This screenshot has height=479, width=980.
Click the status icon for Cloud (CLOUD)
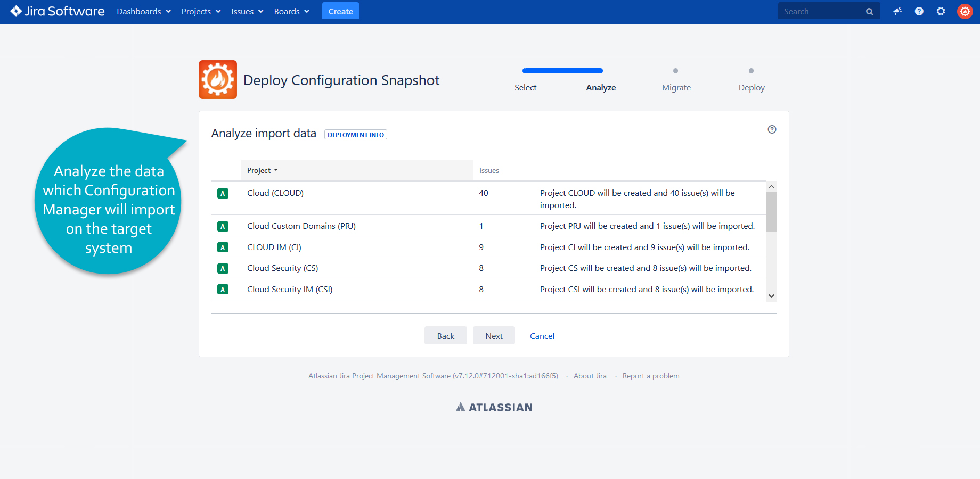point(223,194)
